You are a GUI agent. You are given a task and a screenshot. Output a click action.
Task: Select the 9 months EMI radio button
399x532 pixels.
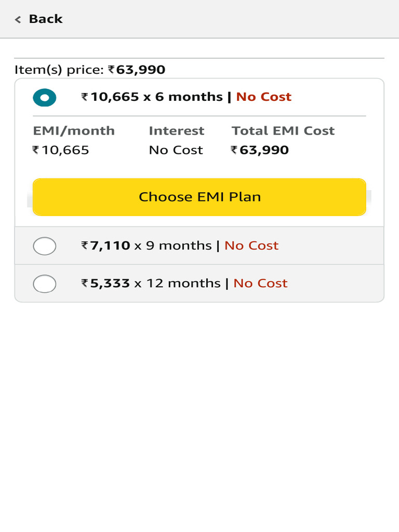pyautogui.click(x=45, y=246)
